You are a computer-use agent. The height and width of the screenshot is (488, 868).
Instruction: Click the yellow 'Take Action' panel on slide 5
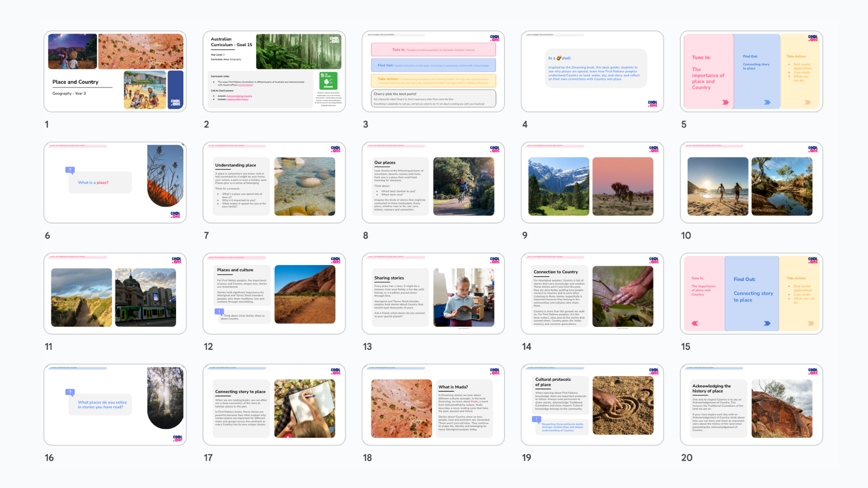click(x=800, y=72)
